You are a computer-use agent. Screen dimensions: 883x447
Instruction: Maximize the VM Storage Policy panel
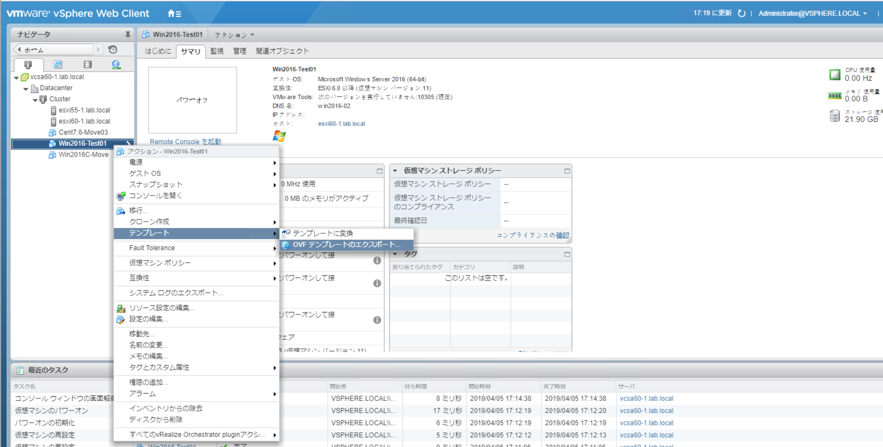pos(567,171)
